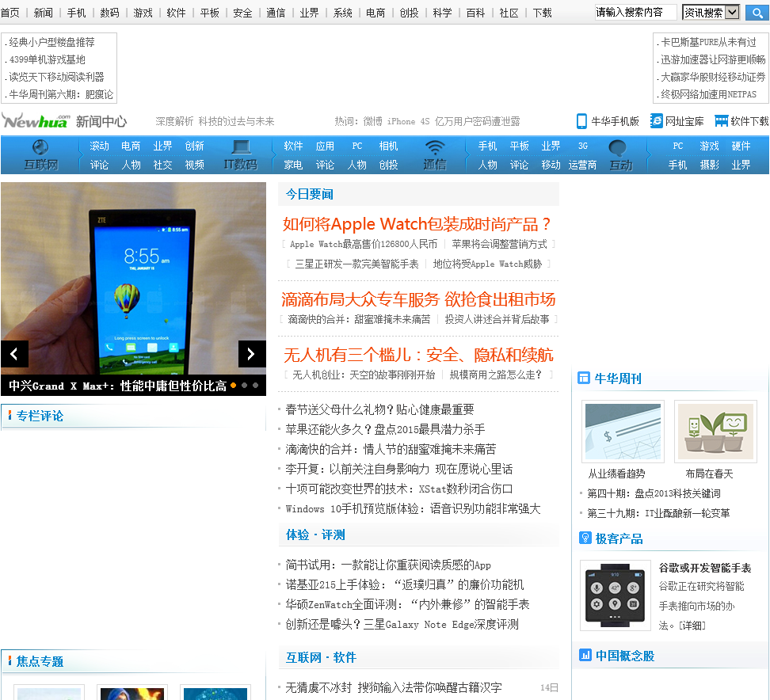Image resolution: width=770 pixels, height=700 pixels.
Task: Open 卡巴斯基PURE ad link
Action: point(708,42)
